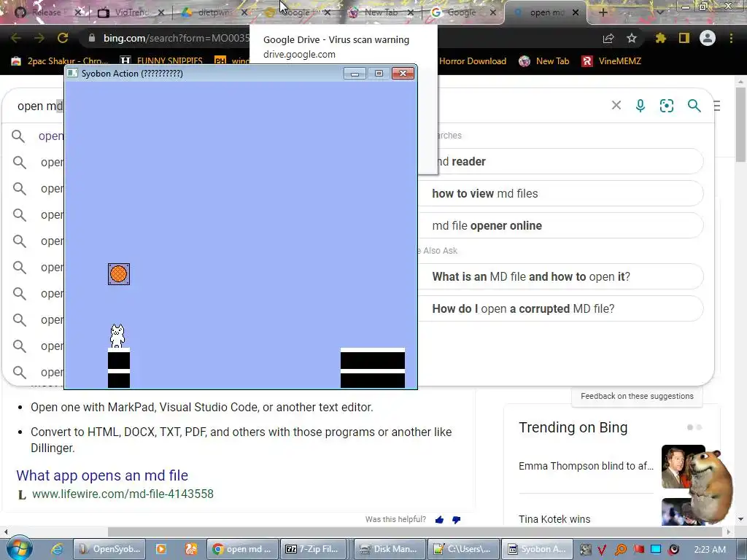Launch Internet Explorer from the taskbar

coord(57,549)
